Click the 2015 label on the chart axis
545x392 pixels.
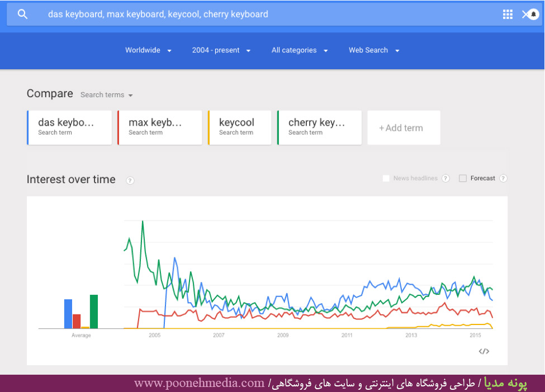pyautogui.click(x=475, y=336)
